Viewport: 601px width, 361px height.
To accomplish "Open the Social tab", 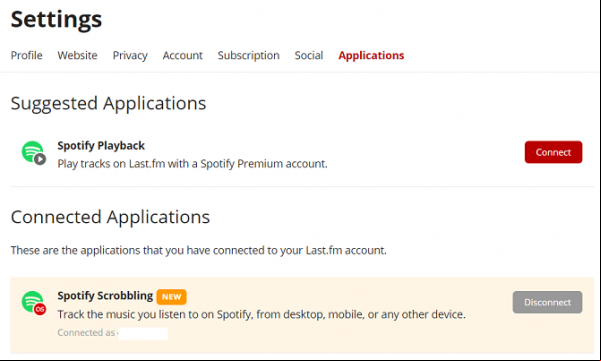I will point(309,56).
